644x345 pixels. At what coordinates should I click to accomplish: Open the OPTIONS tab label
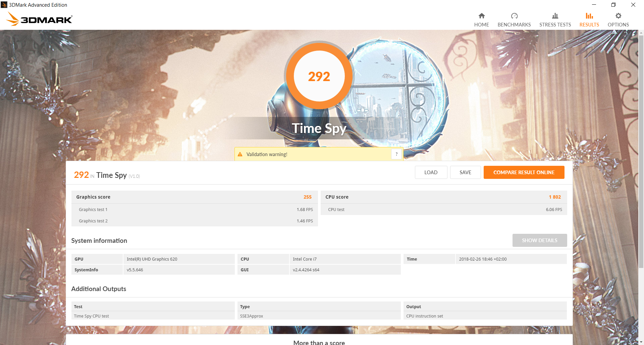pyautogui.click(x=618, y=25)
